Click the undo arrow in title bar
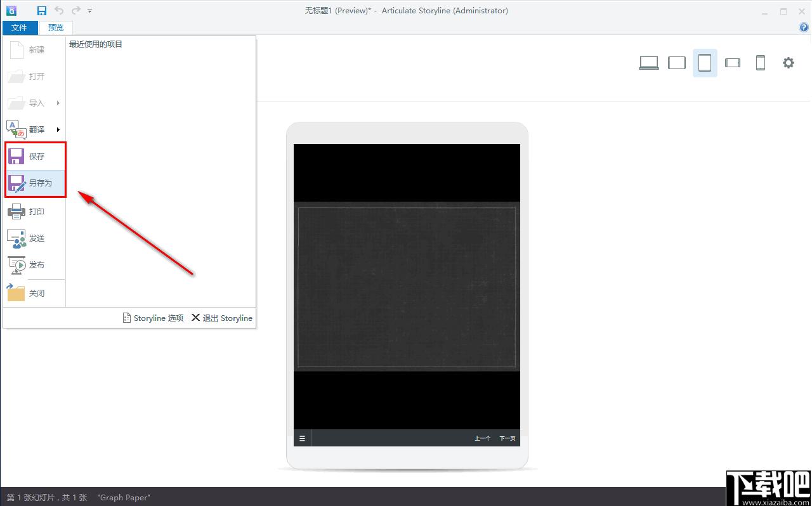This screenshot has width=812, height=506. [59, 10]
